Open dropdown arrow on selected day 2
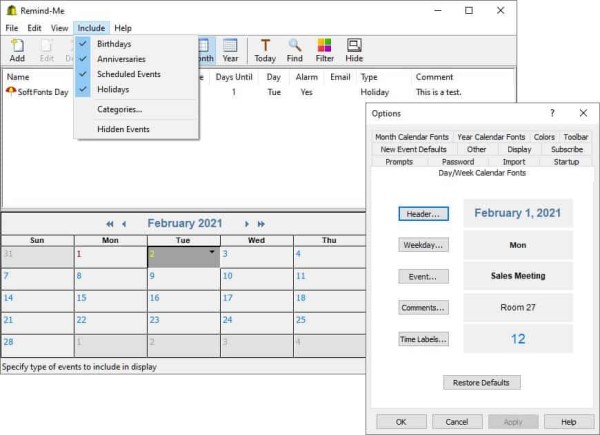The width and height of the screenshot is (600, 435). pos(212,252)
